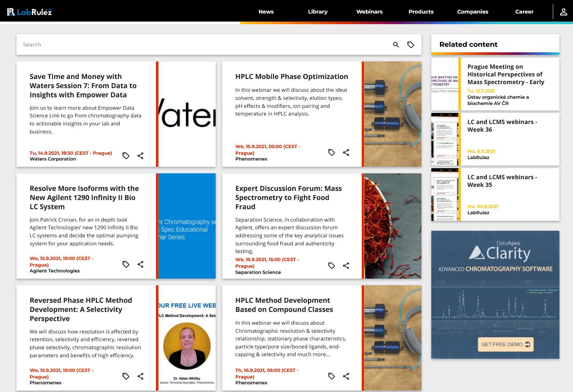Open Resolve More Isoforms Agilent title
The width and height of the screenshot is (573, 392).
click(84, 197)
